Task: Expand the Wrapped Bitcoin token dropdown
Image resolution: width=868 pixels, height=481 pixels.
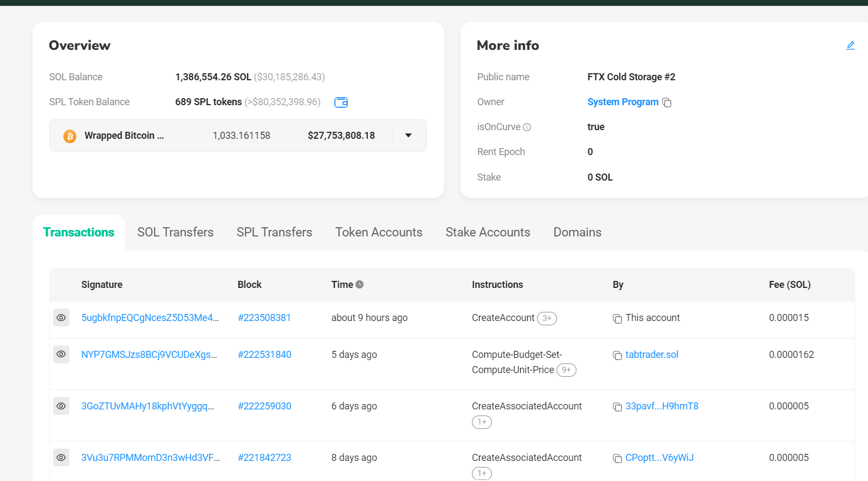Action: click(409, 136)
